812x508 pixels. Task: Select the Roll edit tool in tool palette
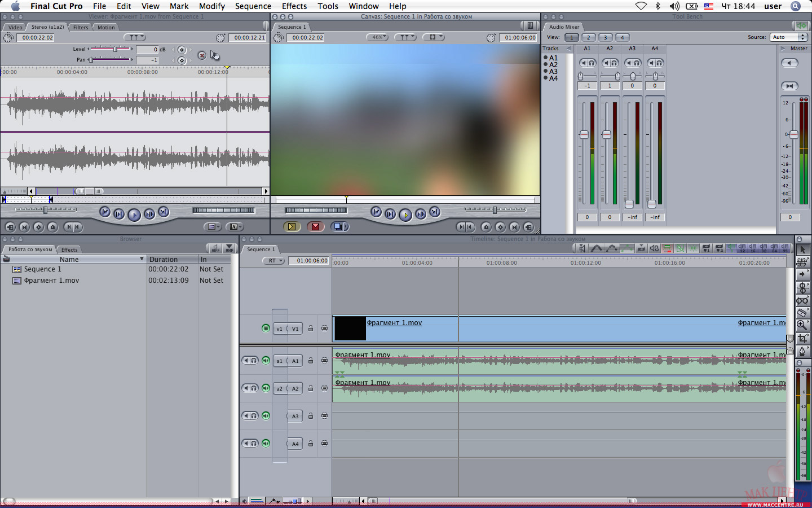[802, 287]
